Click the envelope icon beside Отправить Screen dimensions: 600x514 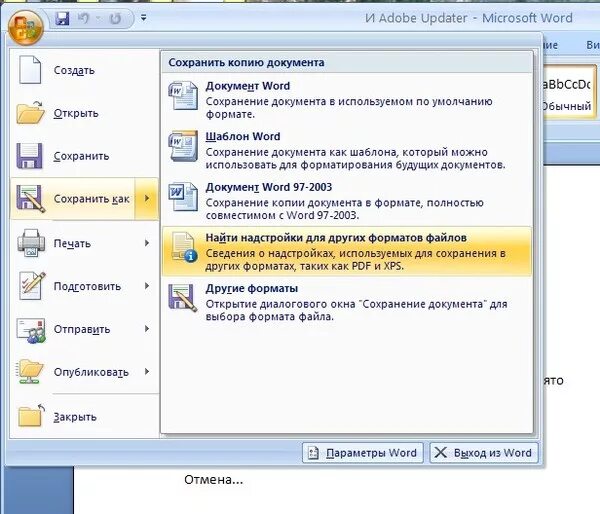pos(31,330)
